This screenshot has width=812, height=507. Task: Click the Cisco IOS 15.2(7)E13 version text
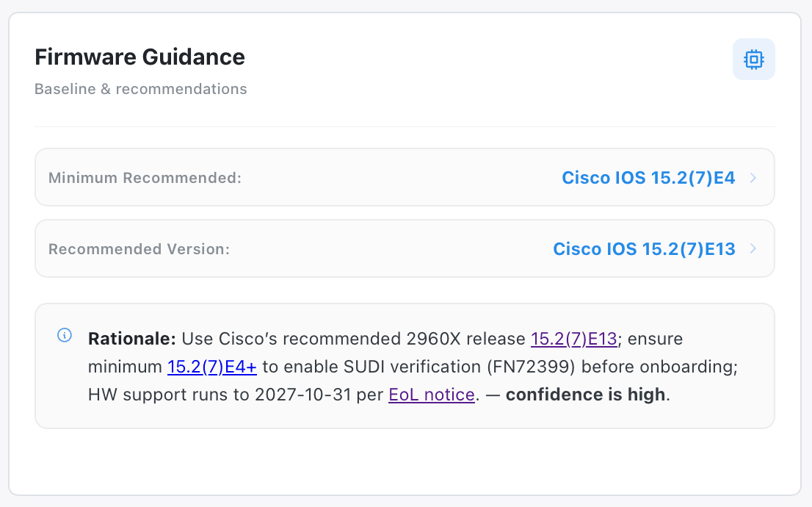pyautogui.click(x=644, y=248)
